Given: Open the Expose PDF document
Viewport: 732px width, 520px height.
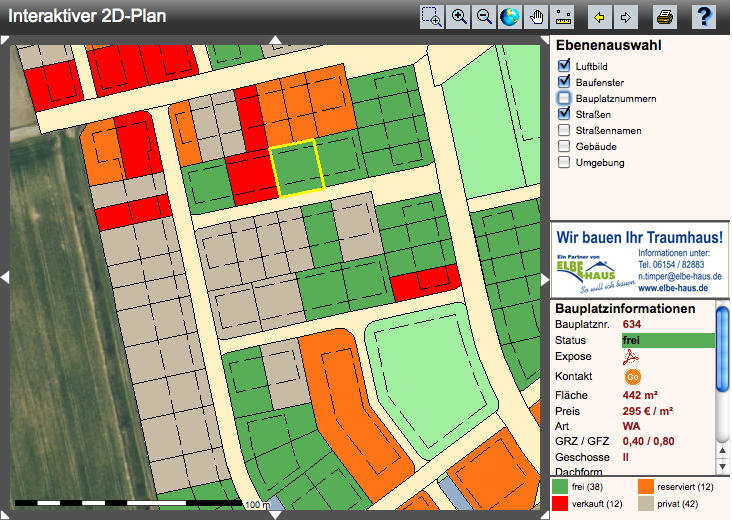Looking at the screenshot, I should coord(630,357).
